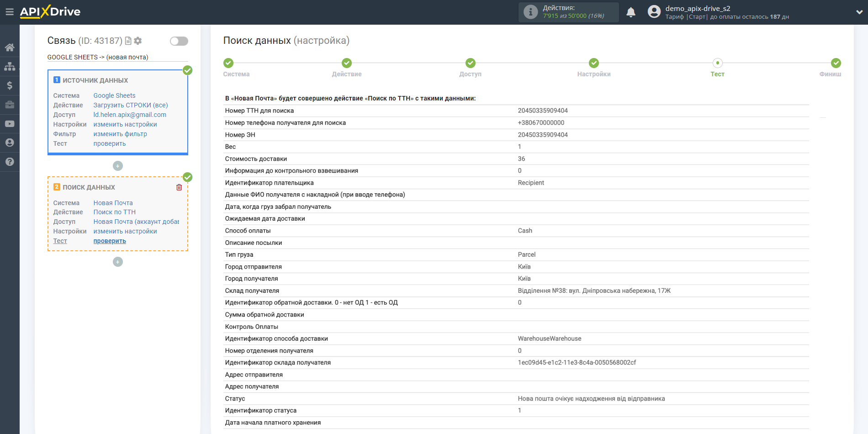
Task: Open connection settings gear icon
Action: [x=138, y=41]
